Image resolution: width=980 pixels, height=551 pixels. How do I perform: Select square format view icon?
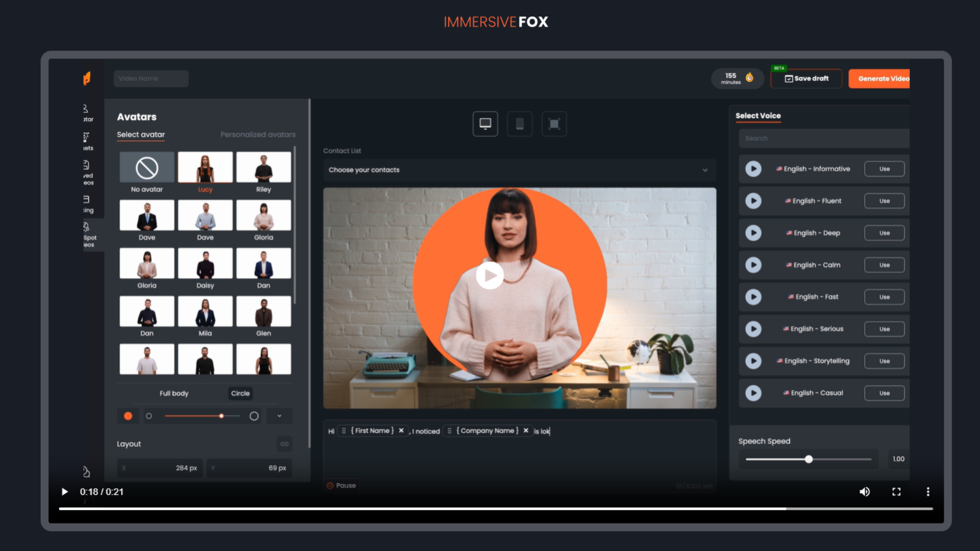[554, 124]
